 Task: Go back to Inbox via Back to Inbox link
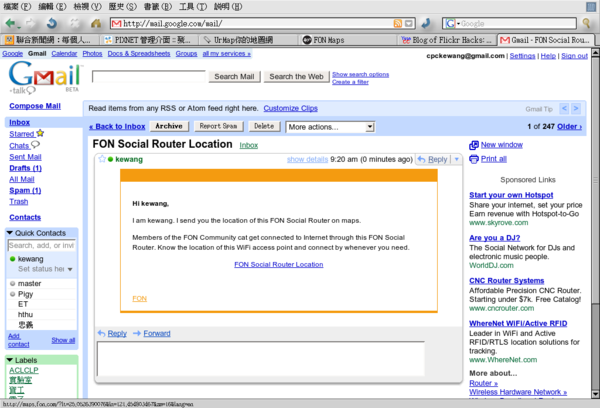pos(117,126)
